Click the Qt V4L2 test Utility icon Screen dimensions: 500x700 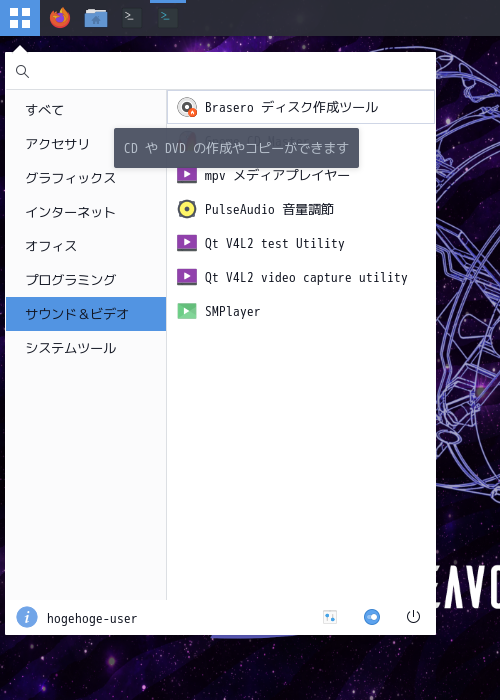tap(187, 243)
